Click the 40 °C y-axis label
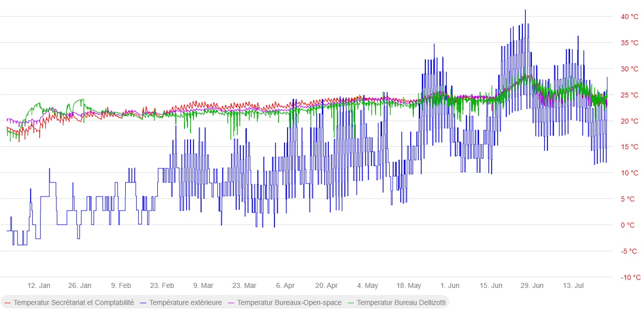 [629, 17]
